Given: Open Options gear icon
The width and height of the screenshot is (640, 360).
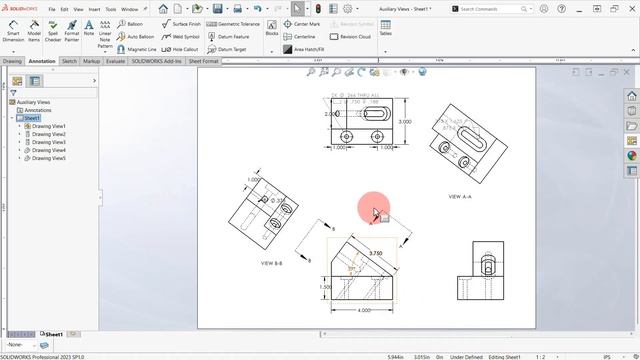Looking at the screenshot, I should [348, 9].
